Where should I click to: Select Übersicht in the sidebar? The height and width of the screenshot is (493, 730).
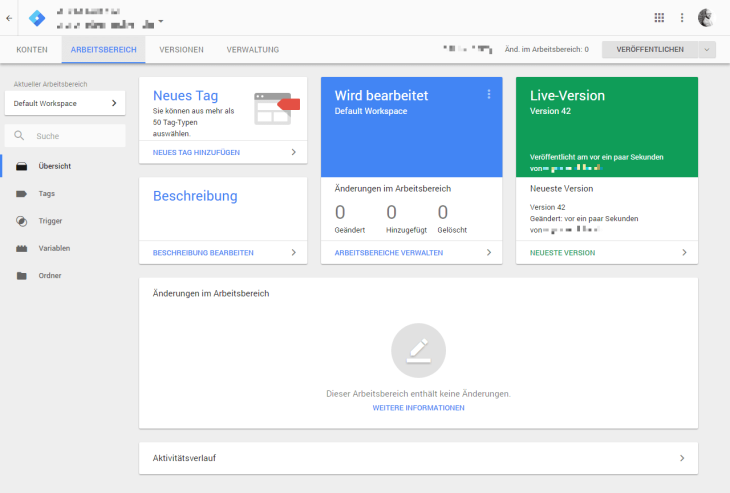(x=62, y=166)
